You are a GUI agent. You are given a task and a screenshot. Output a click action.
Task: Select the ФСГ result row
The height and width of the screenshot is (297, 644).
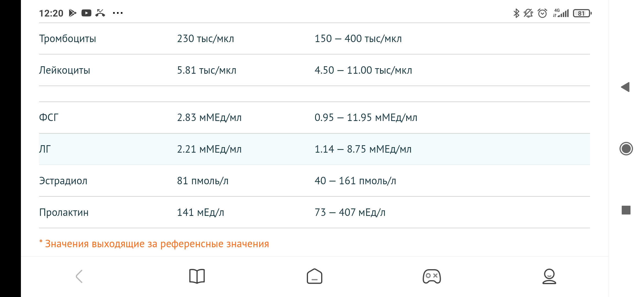click(x=314, y=118)
